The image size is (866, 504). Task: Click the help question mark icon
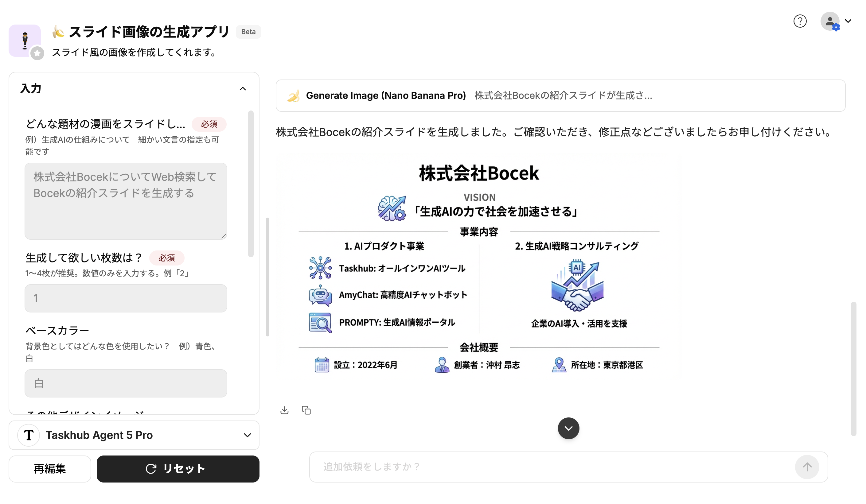(x=799, y=21)
